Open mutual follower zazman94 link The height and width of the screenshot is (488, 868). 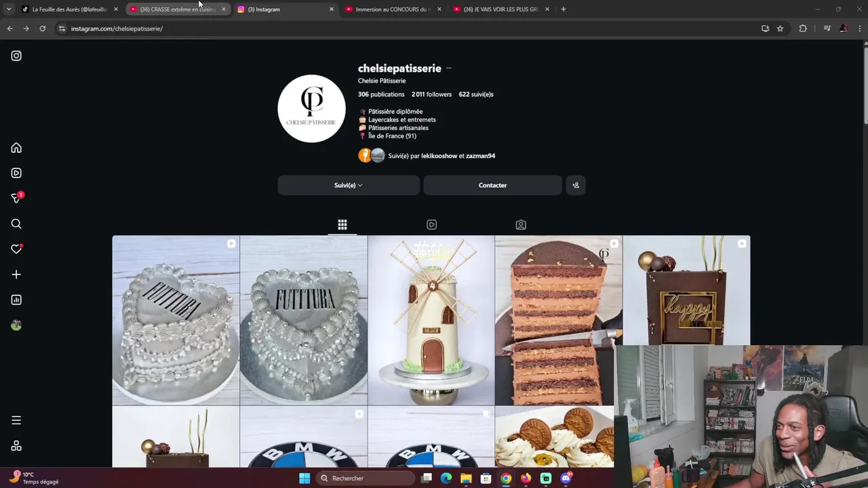tap(480, 156)
